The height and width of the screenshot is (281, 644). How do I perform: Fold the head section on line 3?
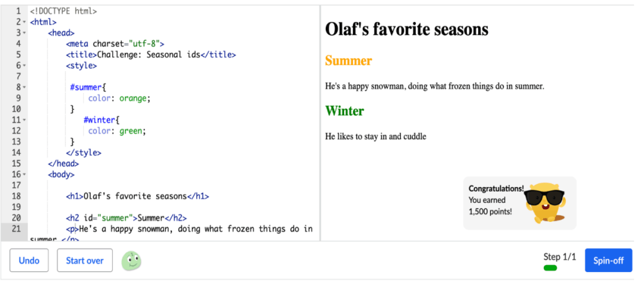[24, 33]
